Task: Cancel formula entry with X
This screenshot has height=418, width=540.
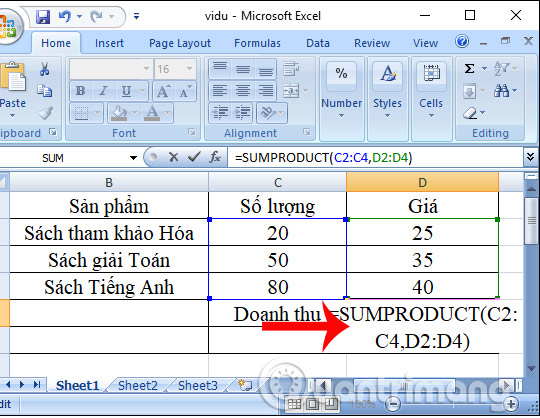Action: click(174, 157)
